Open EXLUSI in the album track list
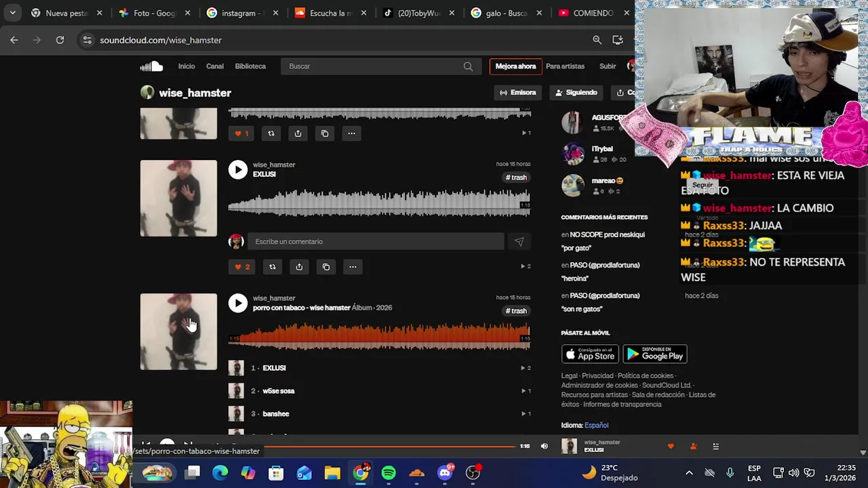This screenshot has width=868, height=488. 274,368
